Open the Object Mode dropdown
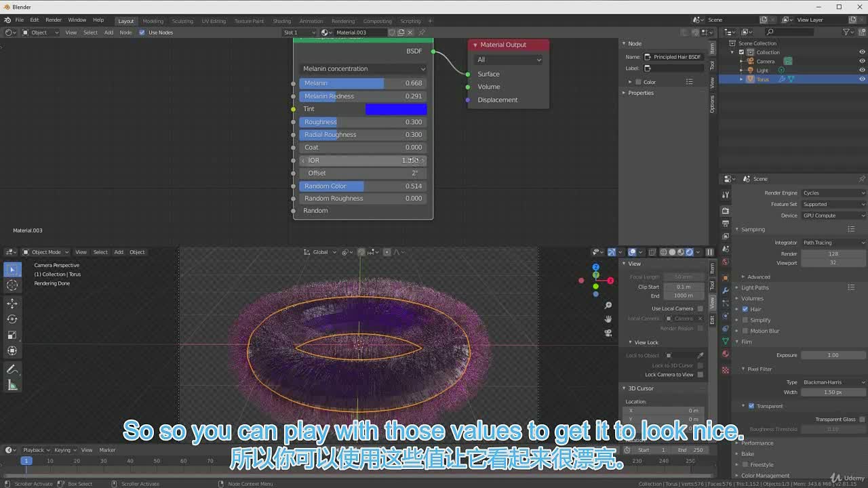868x488 pixels. click(45, 252)
